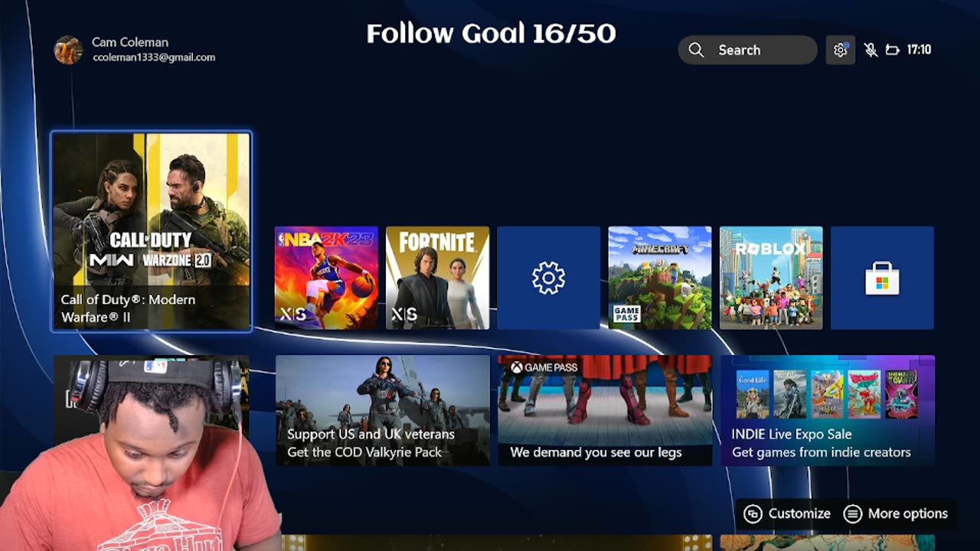Click the More options menu icon

[x=852, y=514]
